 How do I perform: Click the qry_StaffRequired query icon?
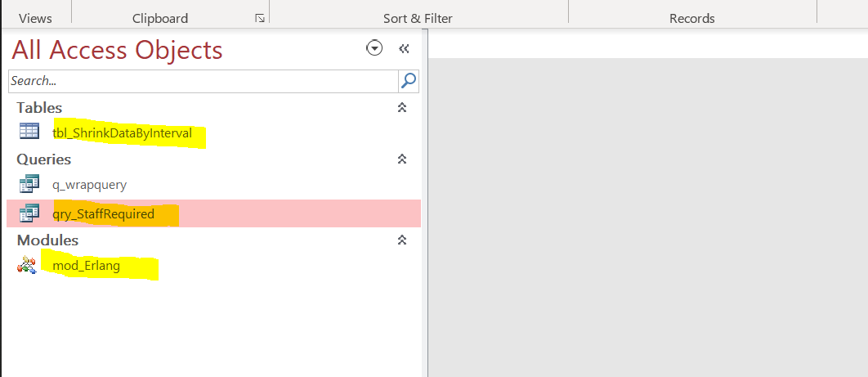(29, 213)
